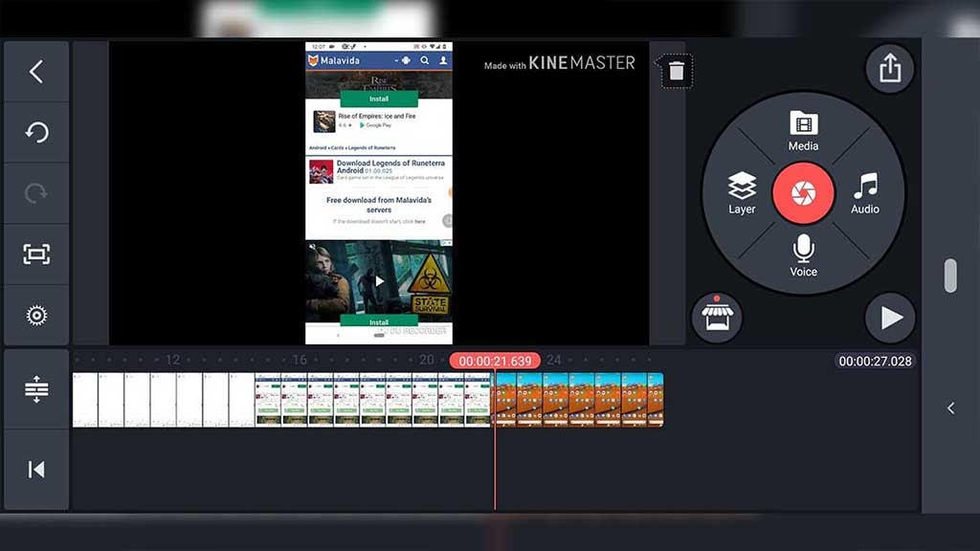The image size is (980, 551).
Task: Open the Layer menu
Action: [742, 193]
